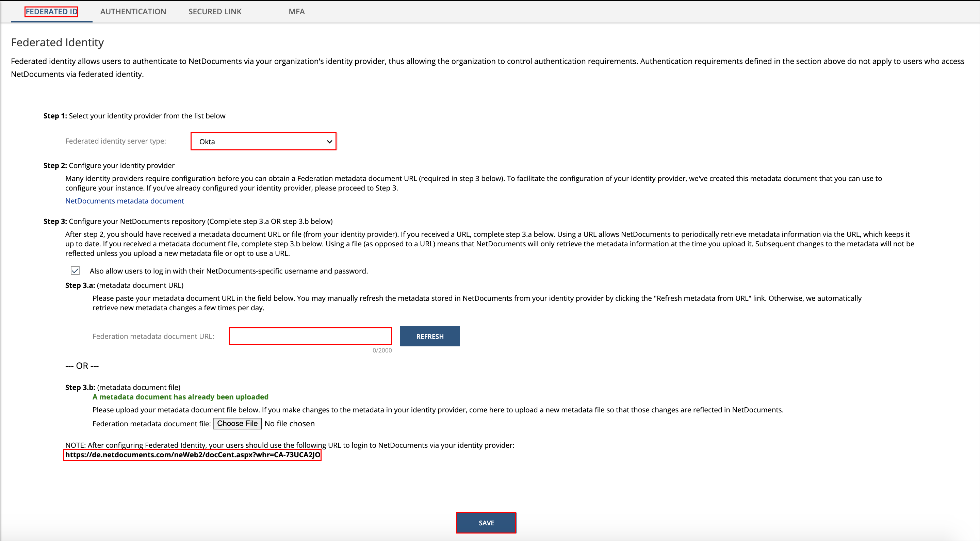Switch to the AUTHENTICATION tab

pos(133,12)
